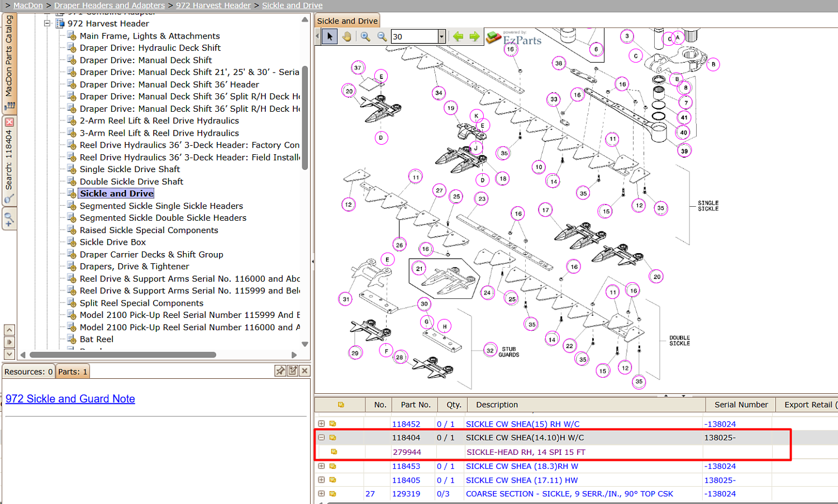The height and width of the screenshot is (504, 838).
Task: Collapse the 972 Harvest Header tree node
Action: tap(47, 23)
